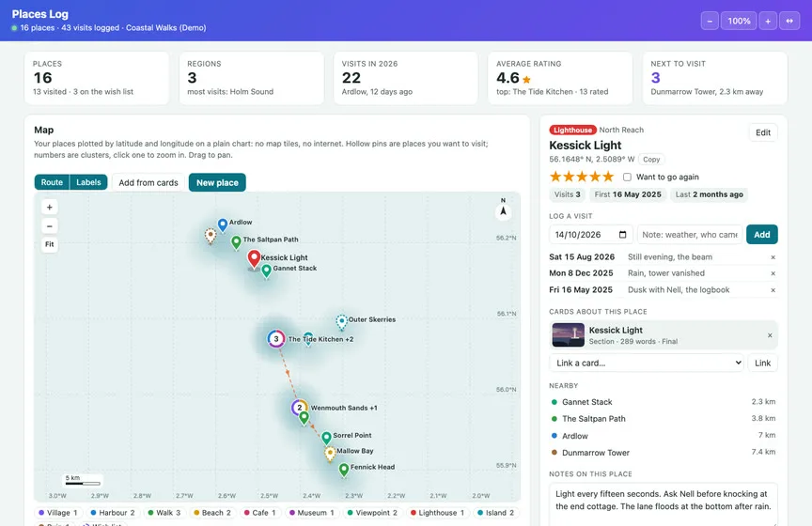The image size is (812, 526).
Task: Increase page zoom in header
Action: click(x=768, y=21)
